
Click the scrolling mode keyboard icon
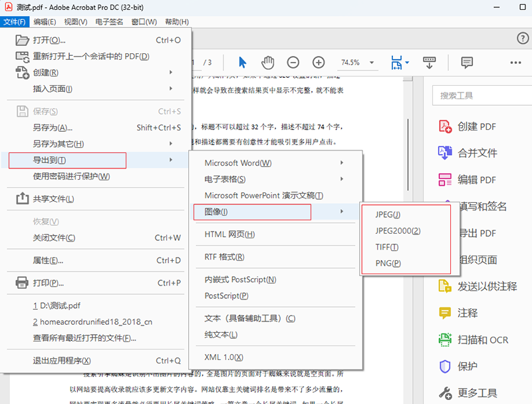coord(429,63)
